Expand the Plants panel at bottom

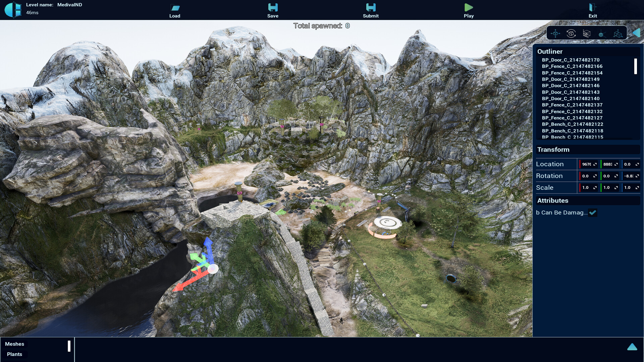pos(15,354)
